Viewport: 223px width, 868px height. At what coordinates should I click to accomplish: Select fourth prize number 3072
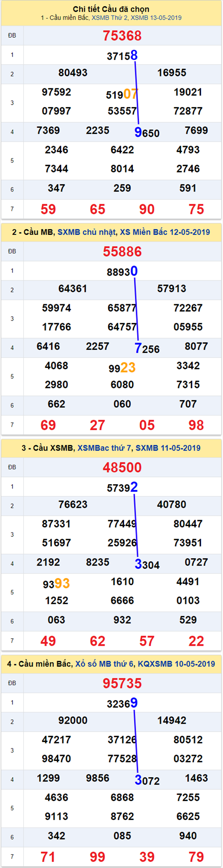coord(147,780)
